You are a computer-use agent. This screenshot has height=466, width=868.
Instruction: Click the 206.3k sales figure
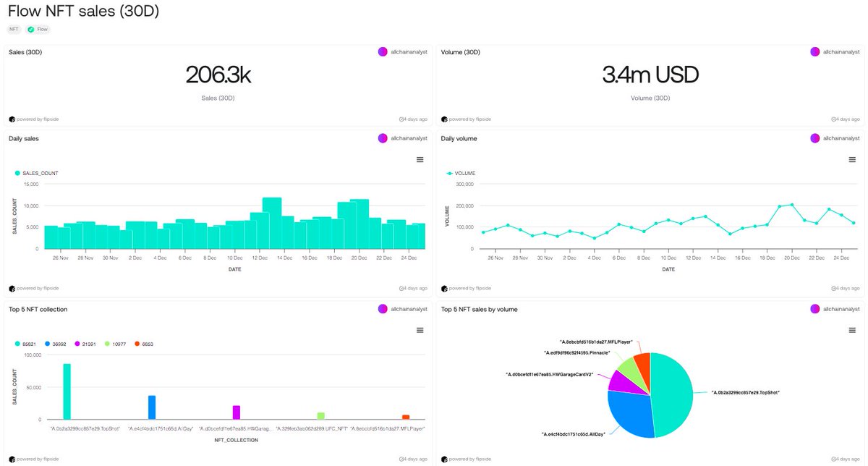(218, 75)
